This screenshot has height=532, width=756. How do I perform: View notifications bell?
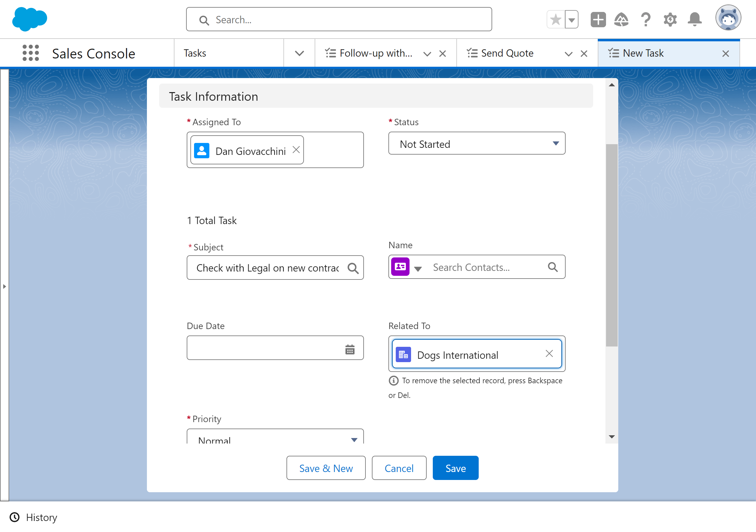coord(694,19)
